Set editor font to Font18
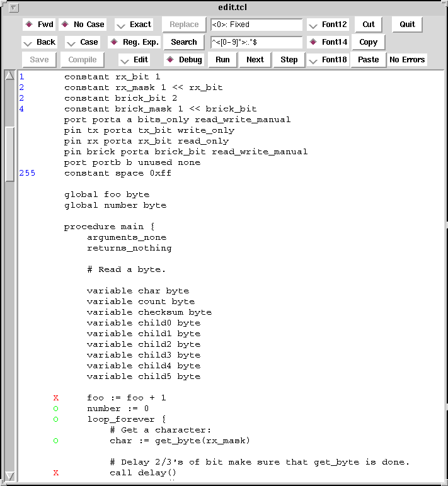Screen dimensions: 448x486 point(328,60)
